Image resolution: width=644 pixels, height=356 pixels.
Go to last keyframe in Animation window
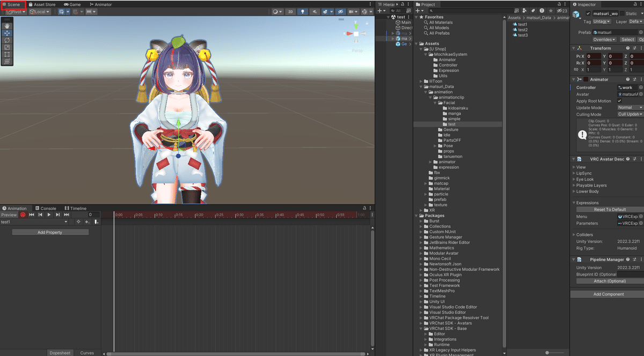[66, 214]
